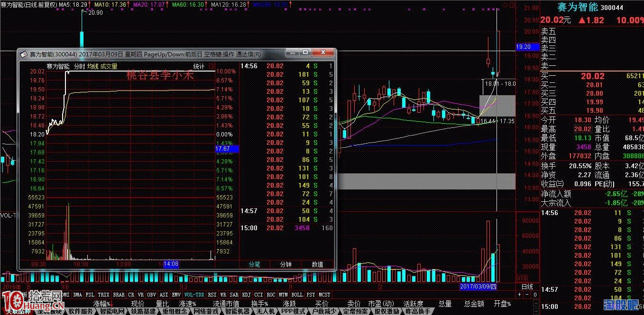
Task: Click the 3458 volume at 15:00 in popup
Action: [x=302, y=228]
